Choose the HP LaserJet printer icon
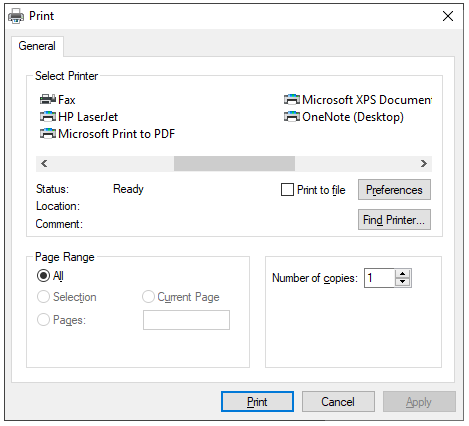Image resolution: width=469 pixels, height=426 pixels. [x=48, y=116]
